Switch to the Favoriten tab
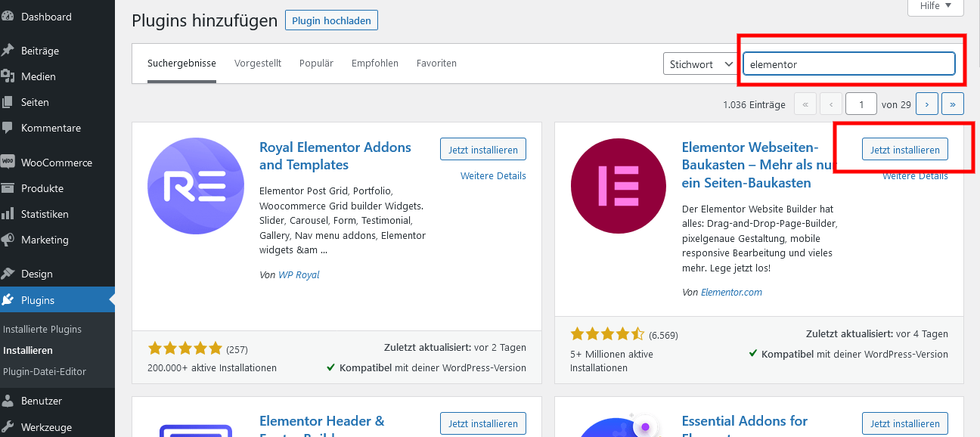 436,63
